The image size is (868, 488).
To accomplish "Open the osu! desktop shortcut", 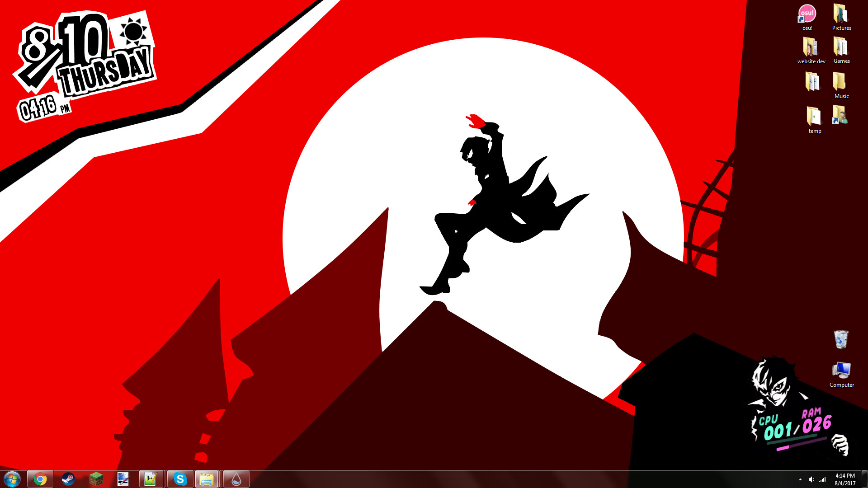I will (807, 17).
